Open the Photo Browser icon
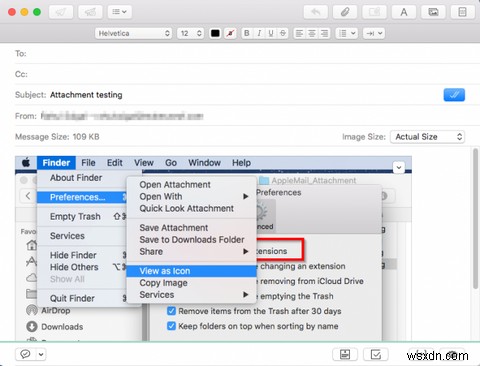 pos(433,12)
